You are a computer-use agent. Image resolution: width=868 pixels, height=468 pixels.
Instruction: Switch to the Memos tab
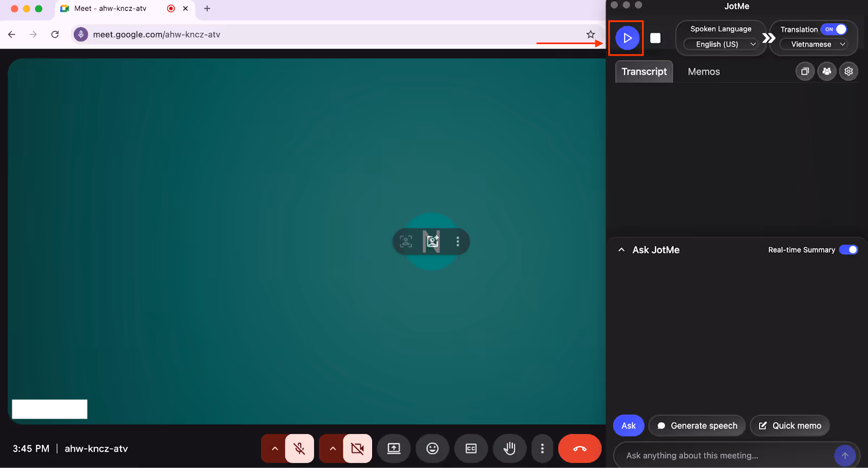point(704,72)
